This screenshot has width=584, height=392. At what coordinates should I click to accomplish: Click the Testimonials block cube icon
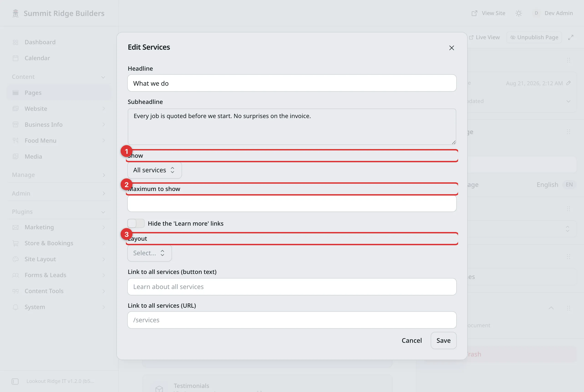pos(159,389)
